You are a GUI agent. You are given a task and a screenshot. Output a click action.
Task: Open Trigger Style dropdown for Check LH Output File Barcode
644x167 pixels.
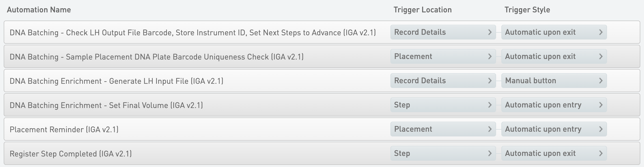click(x=554, y=32)
